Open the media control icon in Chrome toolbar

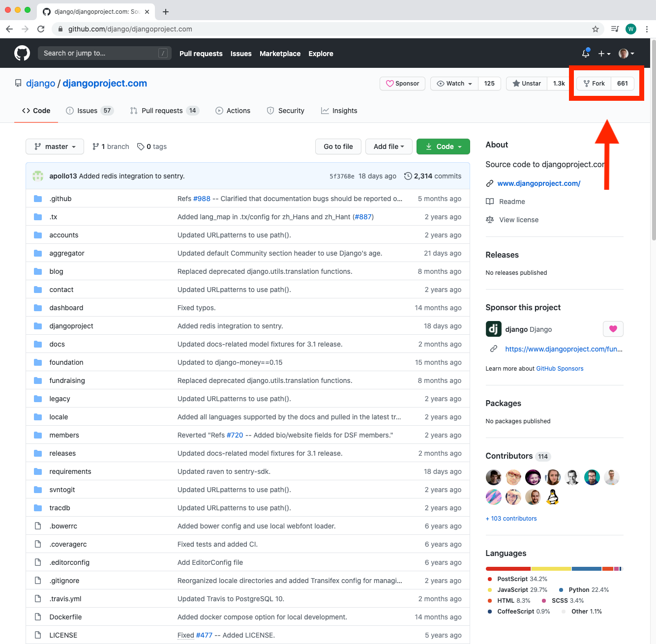[x=615, y=29]
